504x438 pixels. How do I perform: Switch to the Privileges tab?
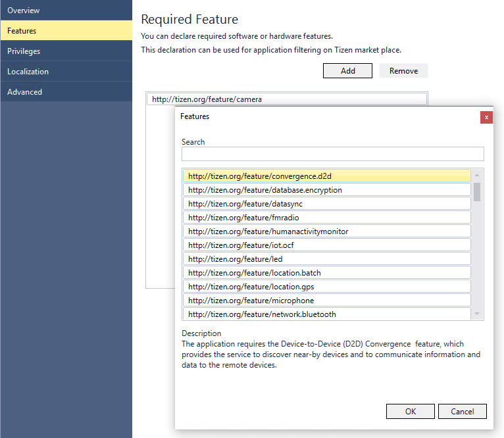point(66,51)
